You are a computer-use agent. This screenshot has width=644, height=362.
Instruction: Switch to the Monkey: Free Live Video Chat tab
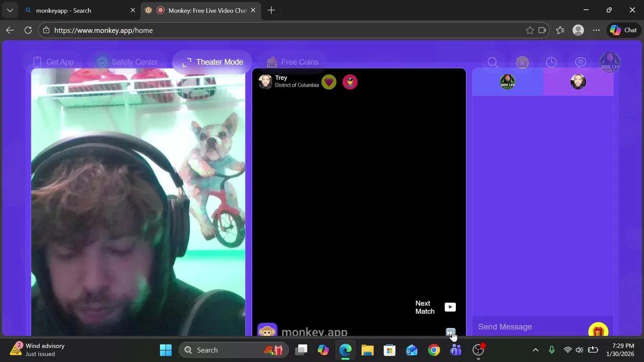coord(201,10)
